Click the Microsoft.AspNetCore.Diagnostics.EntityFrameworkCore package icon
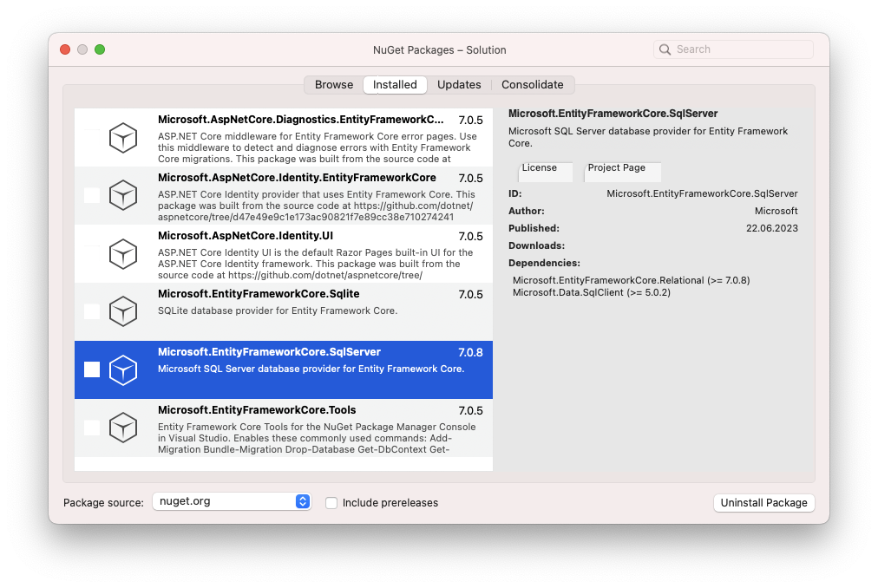 pos(123,138)
